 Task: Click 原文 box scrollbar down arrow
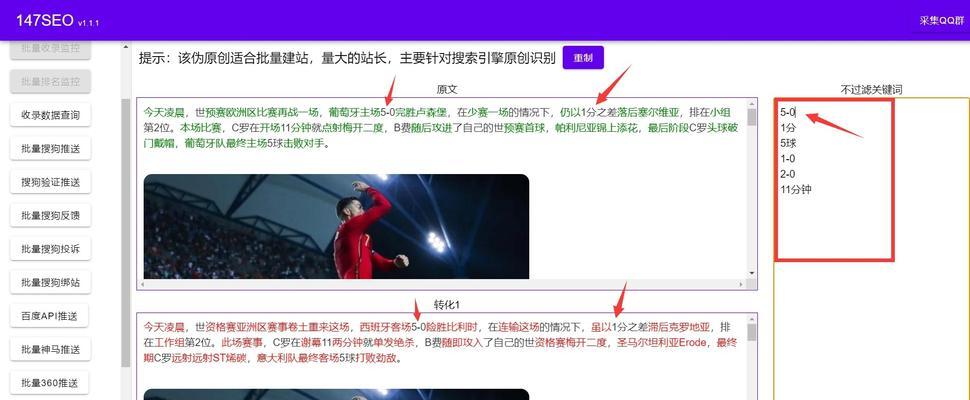[752, 273]
